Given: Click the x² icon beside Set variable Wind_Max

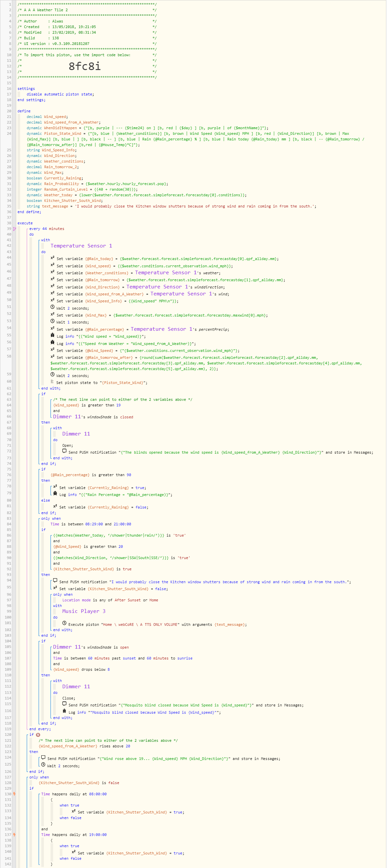Looking at the screenshot, I should pyautogui.click(x=53, y=315).
